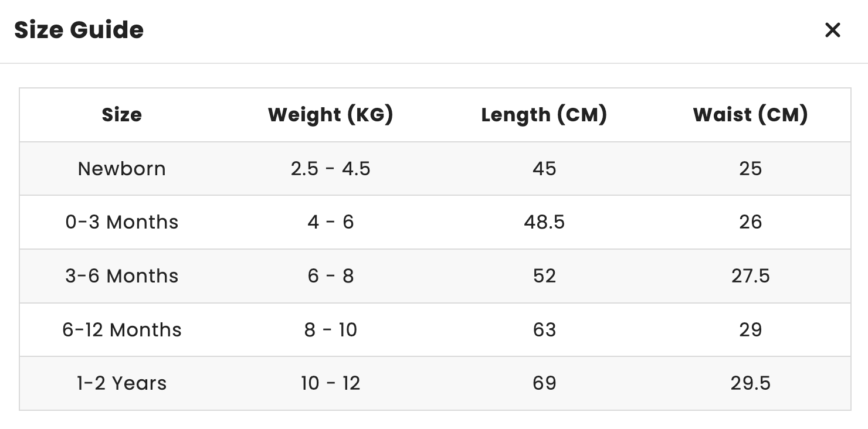Select the Size column header
The image size is (868, 429).
122,115
